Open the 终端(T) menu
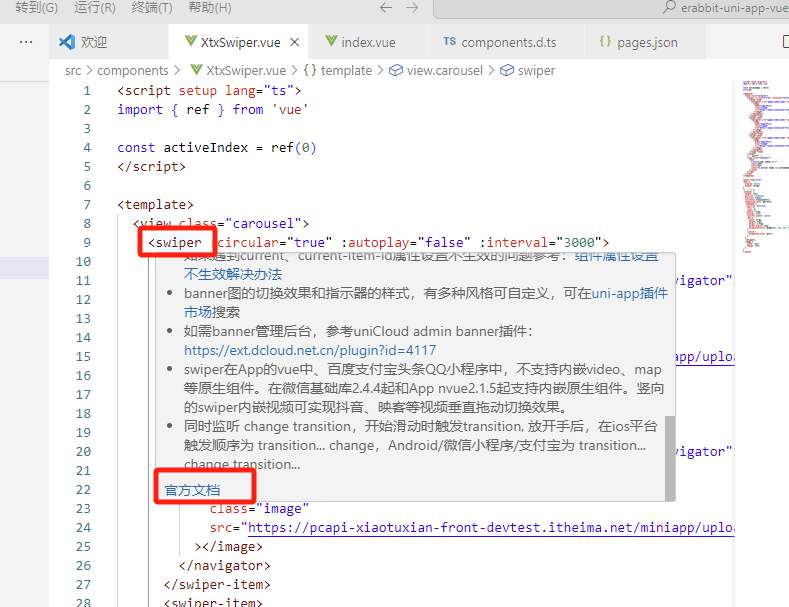Screen dimensions: 789x607 [151, 8]
